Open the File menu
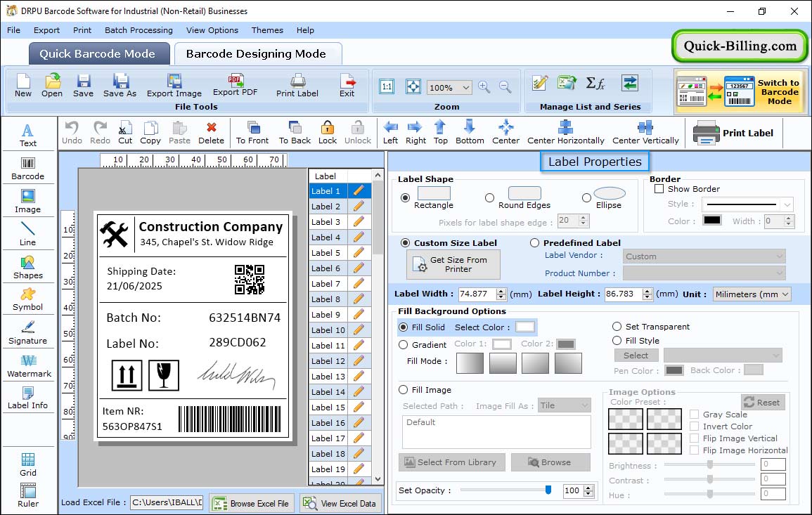 click(x=13, y=30)
